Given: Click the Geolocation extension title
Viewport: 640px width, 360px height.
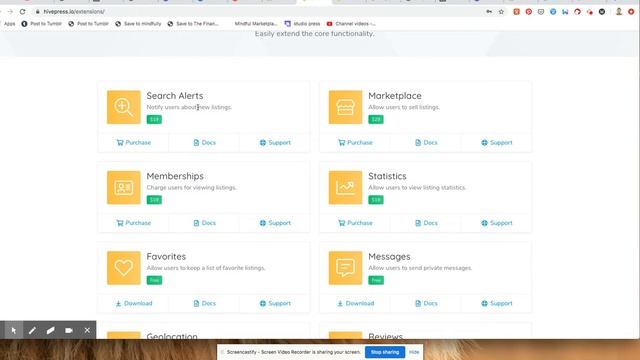Looking at the screenshot, I should (x=172, y=336).
